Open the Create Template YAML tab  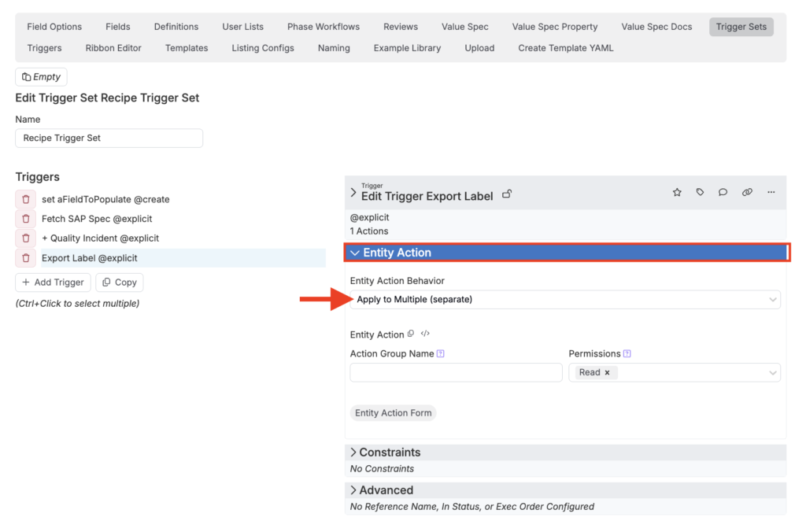tap(565, 48)
